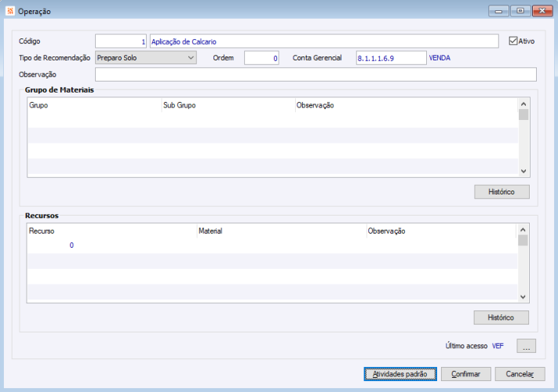Click the Conta Gerencial field
This screenshot has width=558, height=392.
click(x=391, y=58)
